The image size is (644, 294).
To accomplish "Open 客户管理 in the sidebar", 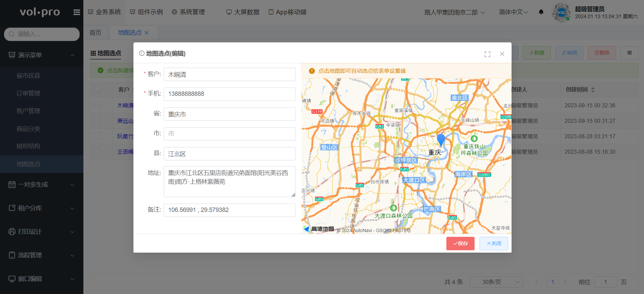I will pyautogui.click(x=28, y=111).
